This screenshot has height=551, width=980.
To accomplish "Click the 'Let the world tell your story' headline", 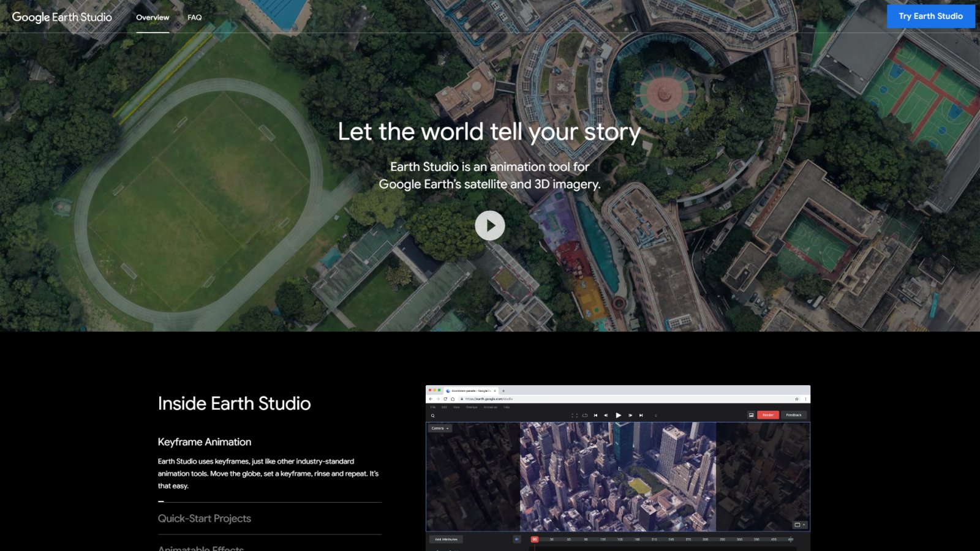I will click(x=489, y=132).
